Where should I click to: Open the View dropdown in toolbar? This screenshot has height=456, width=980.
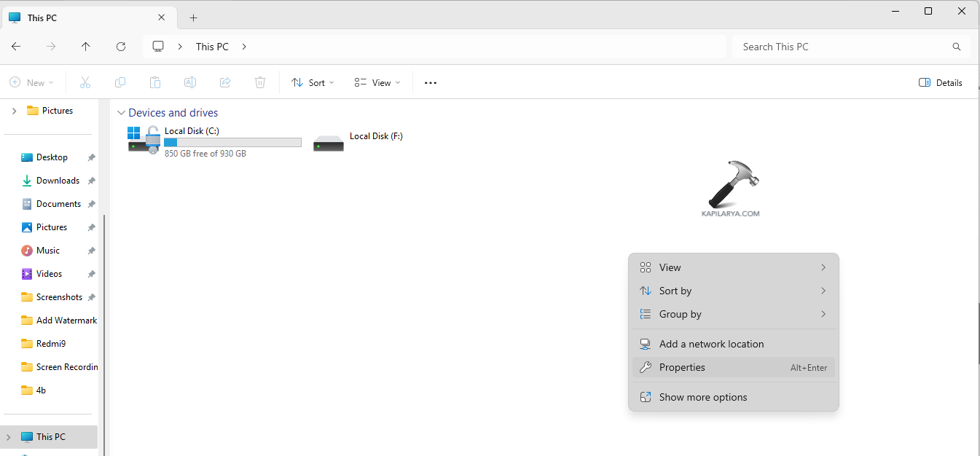[377, 83]
